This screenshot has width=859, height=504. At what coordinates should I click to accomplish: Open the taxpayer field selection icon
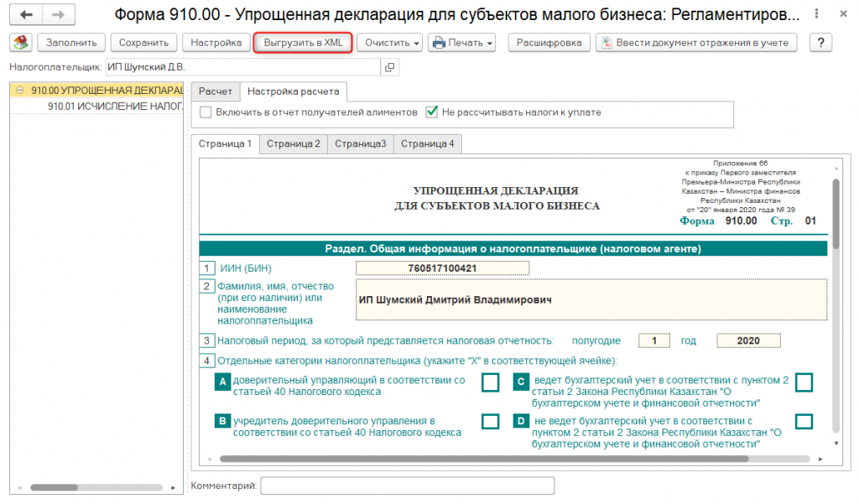click(388, 67)
